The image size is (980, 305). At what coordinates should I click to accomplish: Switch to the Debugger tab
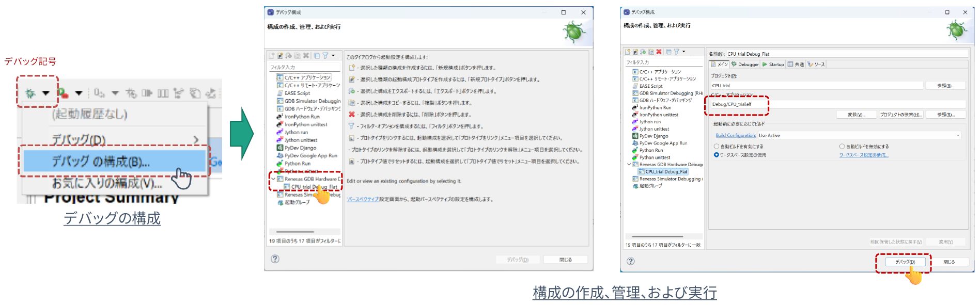pyautogui.click(x=745, y=65)
